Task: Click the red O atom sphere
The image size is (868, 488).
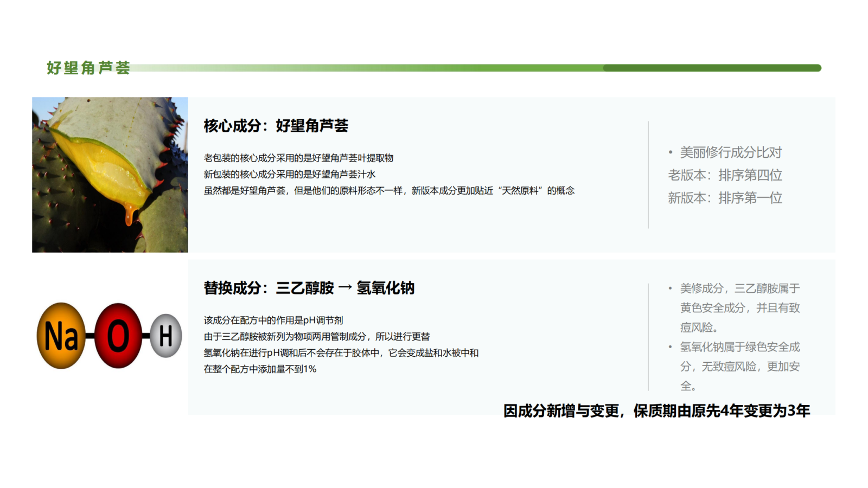Action: 118,336
